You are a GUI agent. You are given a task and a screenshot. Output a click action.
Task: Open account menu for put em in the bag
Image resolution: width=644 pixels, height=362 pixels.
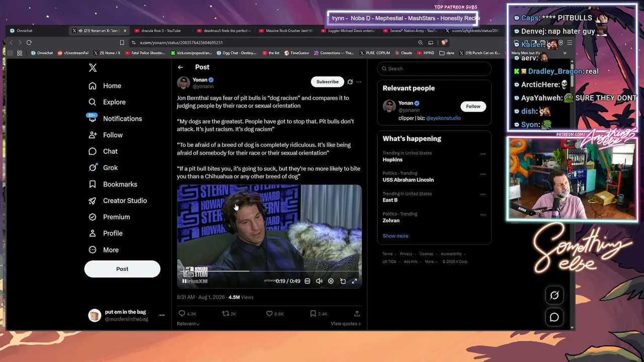[x=162, y=315]
